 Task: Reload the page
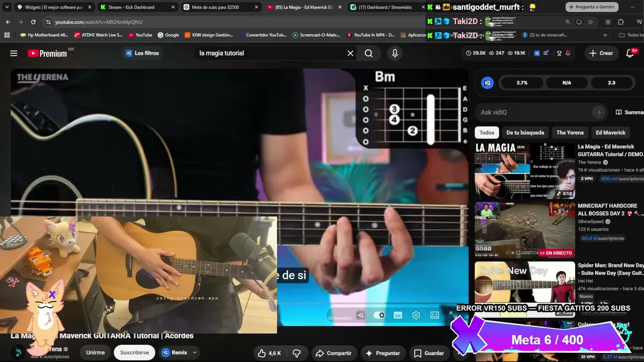pyautogui.click(x=33, y=22)
